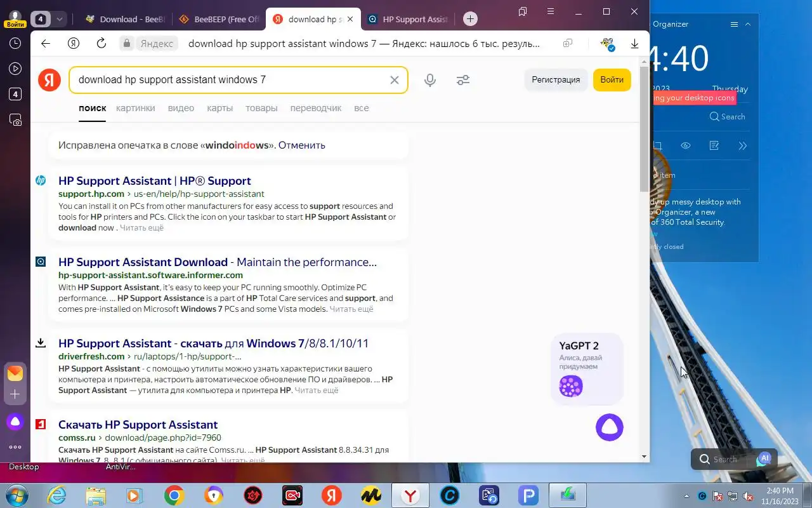This screenshot has height=508, width=812.
Task: Switch to HP Support Assistant tab
Action: (407, 19)
